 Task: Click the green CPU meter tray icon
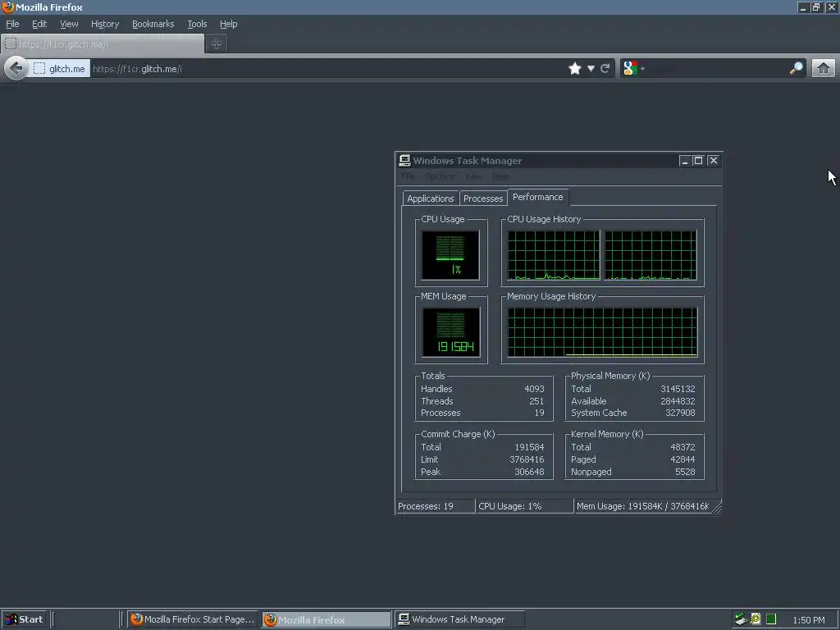pyautogui.click(x=771, y=619)
